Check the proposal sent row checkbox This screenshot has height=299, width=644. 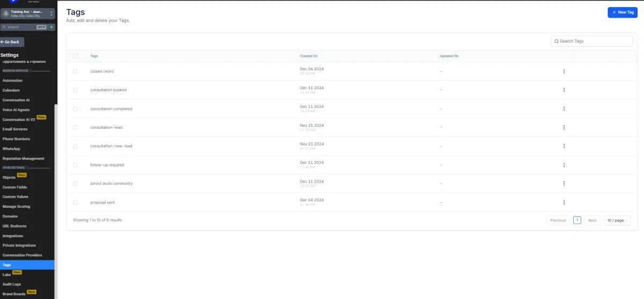(x=75, y=202)
